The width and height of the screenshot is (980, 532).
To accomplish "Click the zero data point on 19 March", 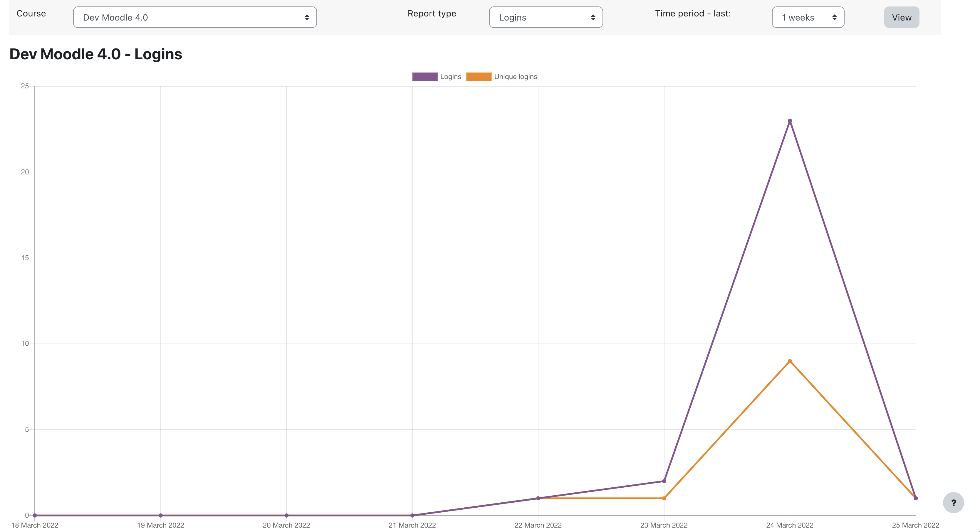I will coord(161,516).
